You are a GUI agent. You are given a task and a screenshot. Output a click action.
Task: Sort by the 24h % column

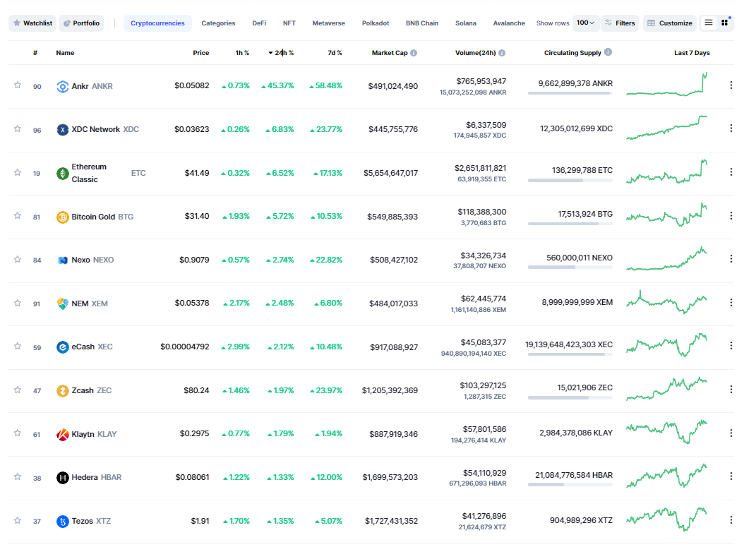(281, 53)
